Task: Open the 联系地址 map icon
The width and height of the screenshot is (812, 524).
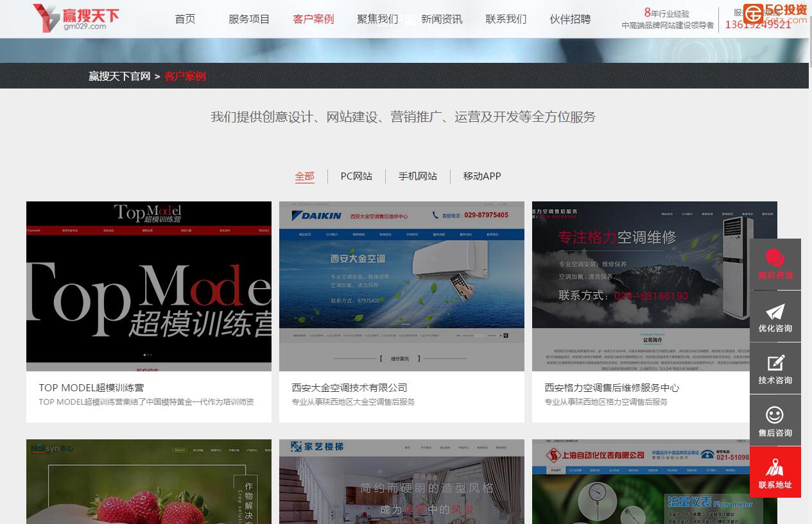Action: [775, 472]
